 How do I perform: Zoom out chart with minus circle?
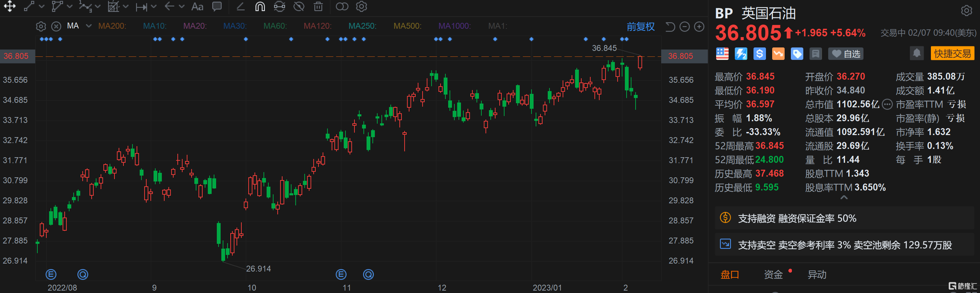click(684, 27)
